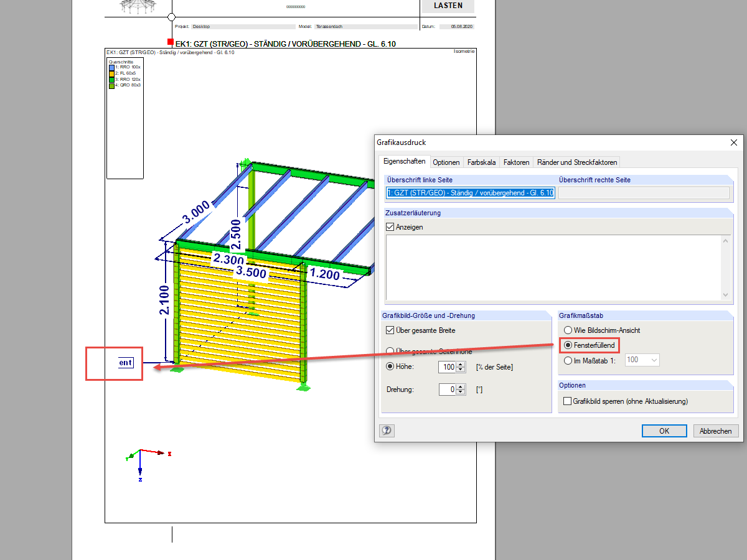Choose Wie Bildschirm-Ansicht scale option
Viewport: 747px width, 560px height.
(x=567, y=330)
